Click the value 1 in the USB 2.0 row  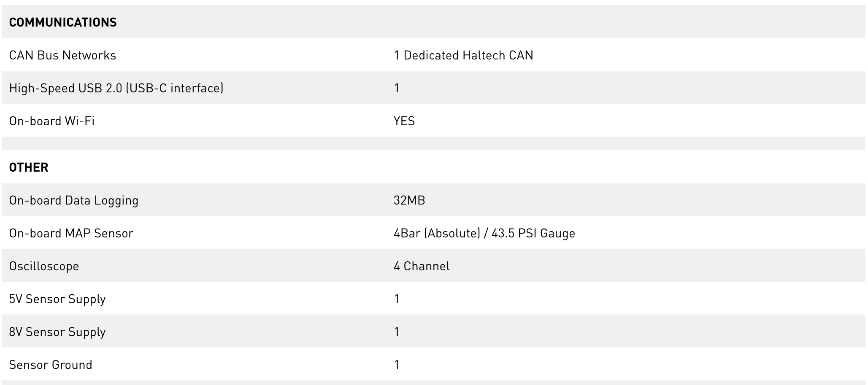[x=397, y=88]
